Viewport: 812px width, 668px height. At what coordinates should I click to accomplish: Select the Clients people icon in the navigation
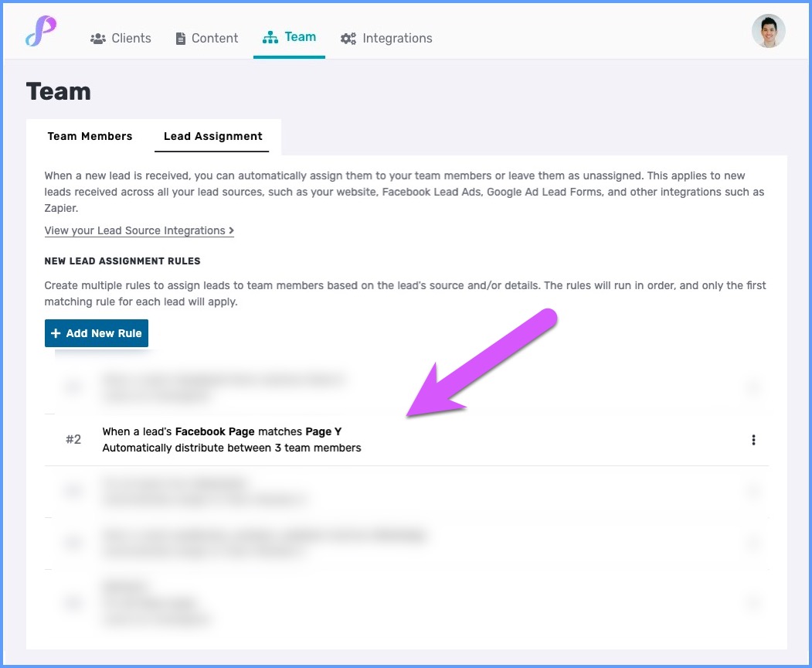click(x=97, y=38)
